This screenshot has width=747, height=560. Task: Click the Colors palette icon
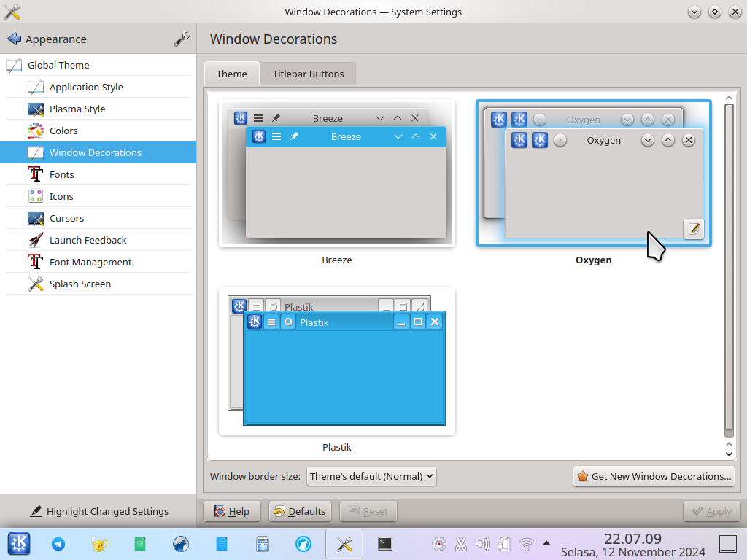(36, 131)
